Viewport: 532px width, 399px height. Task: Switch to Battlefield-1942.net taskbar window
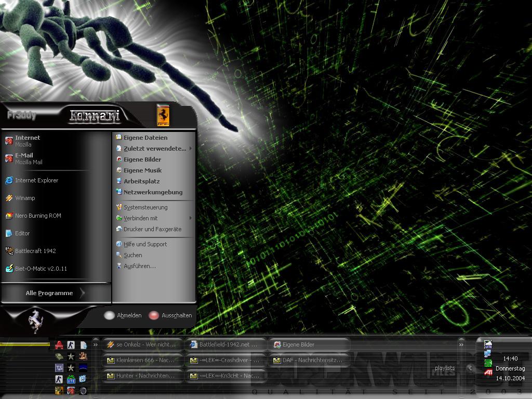[225, 344]
